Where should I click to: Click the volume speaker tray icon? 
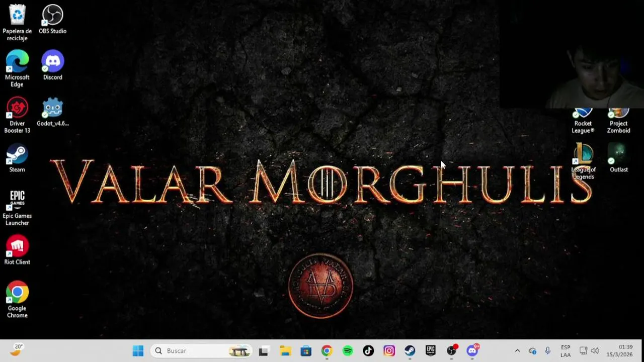[595, 351]
